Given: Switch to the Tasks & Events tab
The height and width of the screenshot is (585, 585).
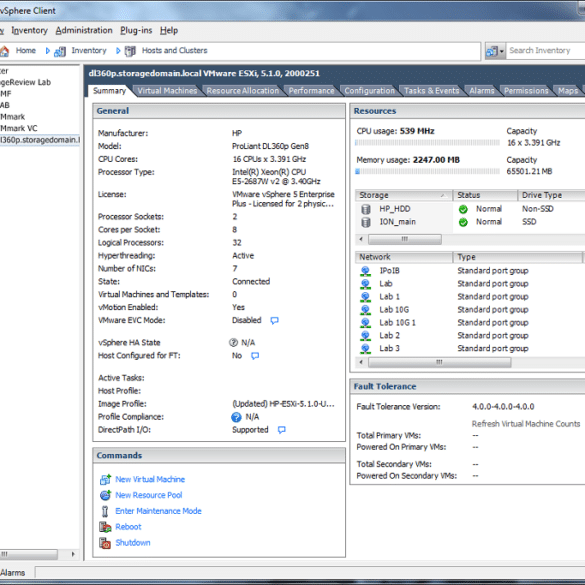Looking at the screenshot, I should pos(431,91).
